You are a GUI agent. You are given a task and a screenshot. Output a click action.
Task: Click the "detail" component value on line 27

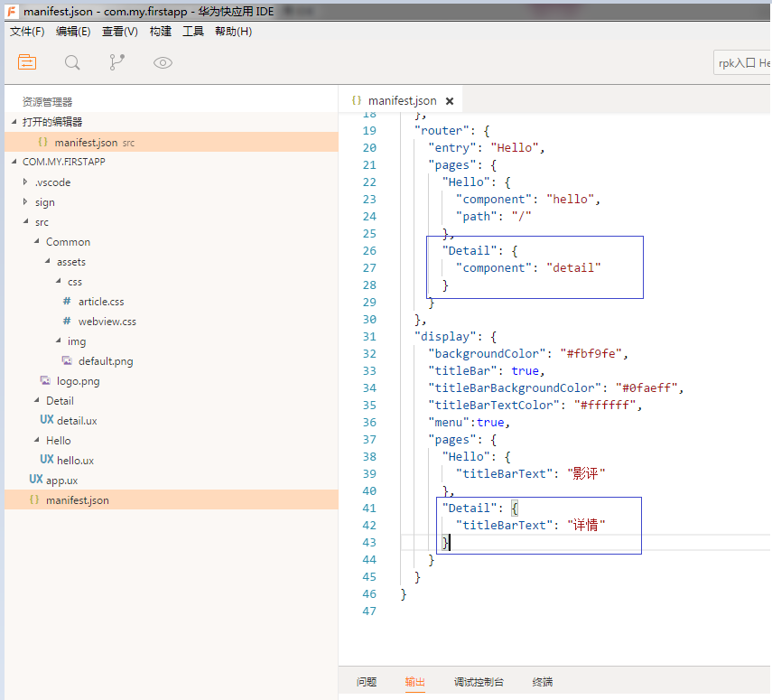pyautogui.click(x=573, y=267)
